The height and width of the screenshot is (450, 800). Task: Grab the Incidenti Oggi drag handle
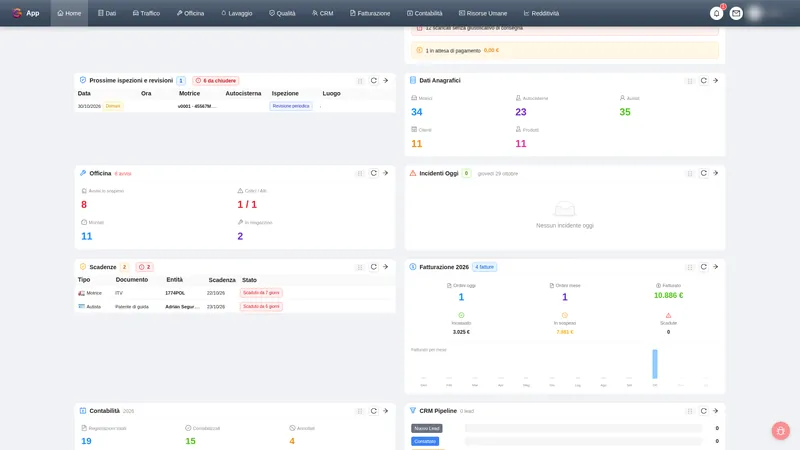[x=690, y=173]
